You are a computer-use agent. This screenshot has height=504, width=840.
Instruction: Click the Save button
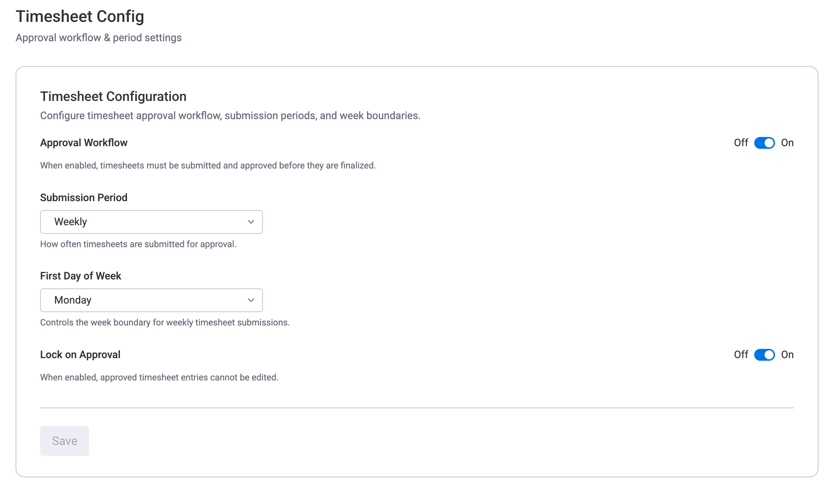click(x=64, y=441)
